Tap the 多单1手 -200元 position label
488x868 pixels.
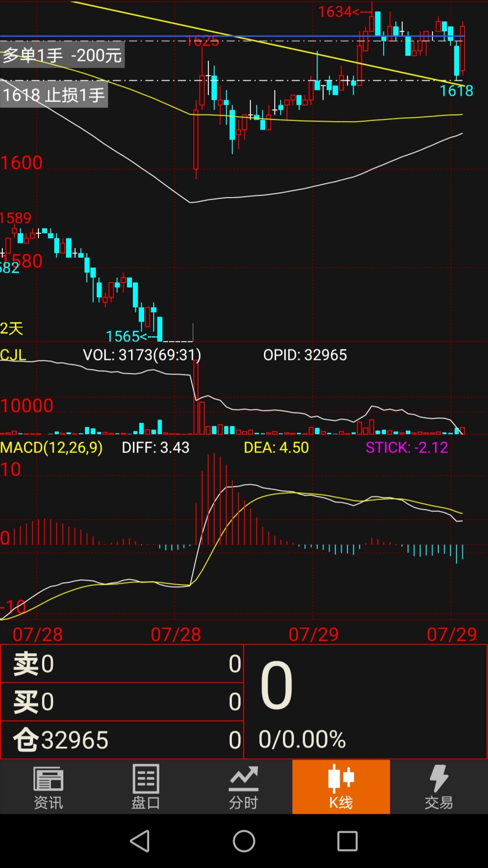pos(62,56)
